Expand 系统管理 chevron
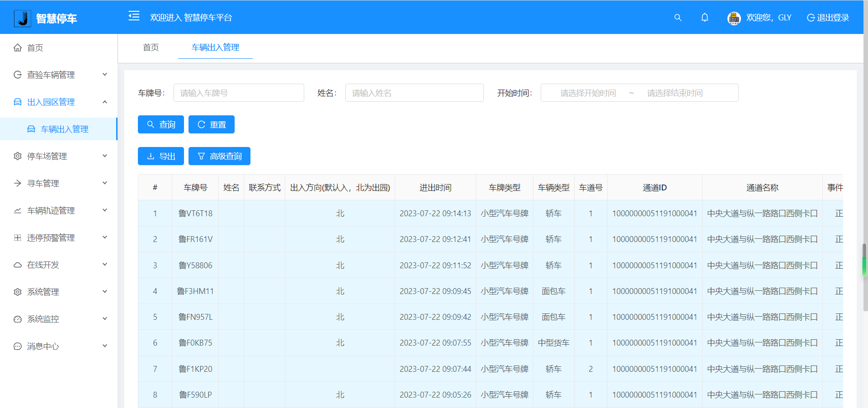This screenshot has width=868, height=408. [105, 291]
